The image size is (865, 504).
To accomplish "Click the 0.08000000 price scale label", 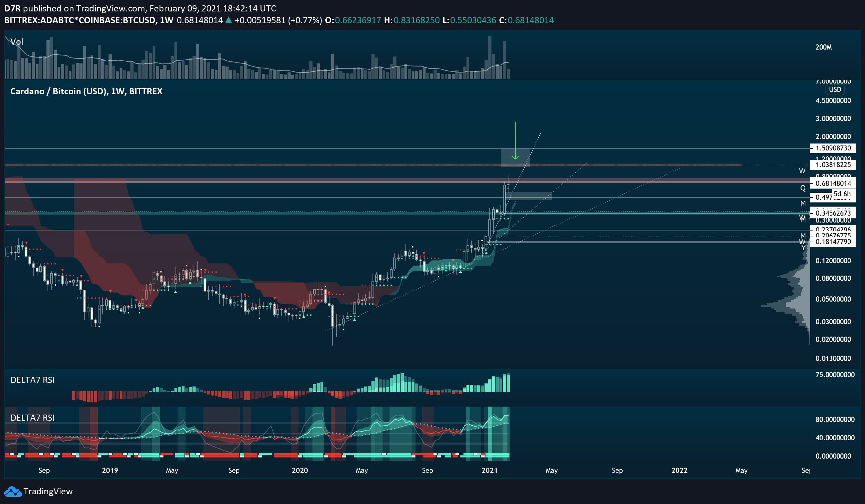I will pyautogui.click(x=833, y=278).
